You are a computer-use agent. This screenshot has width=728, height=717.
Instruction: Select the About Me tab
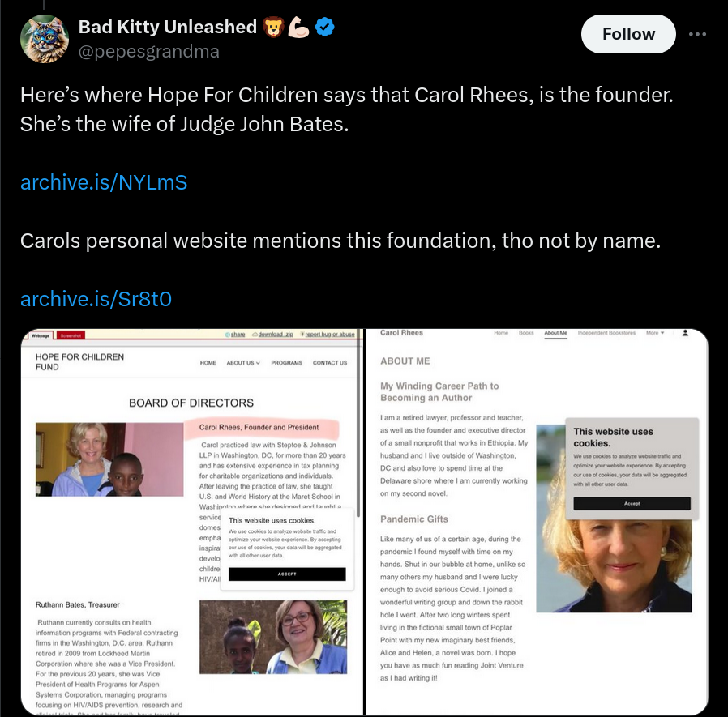click(x=556, y=333)
